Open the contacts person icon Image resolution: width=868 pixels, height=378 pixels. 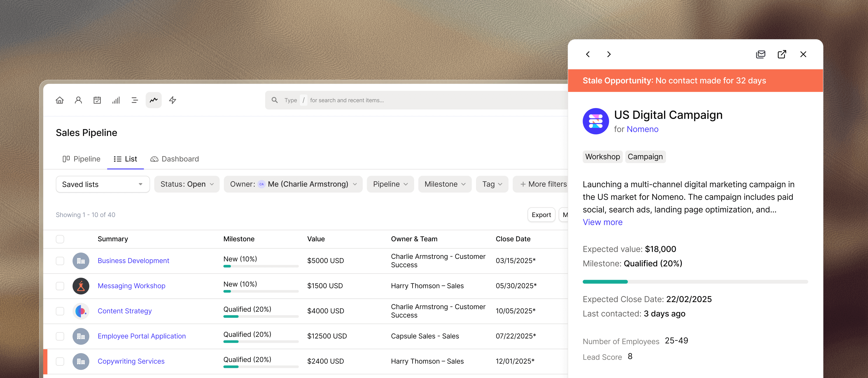[x=78, y=100]
